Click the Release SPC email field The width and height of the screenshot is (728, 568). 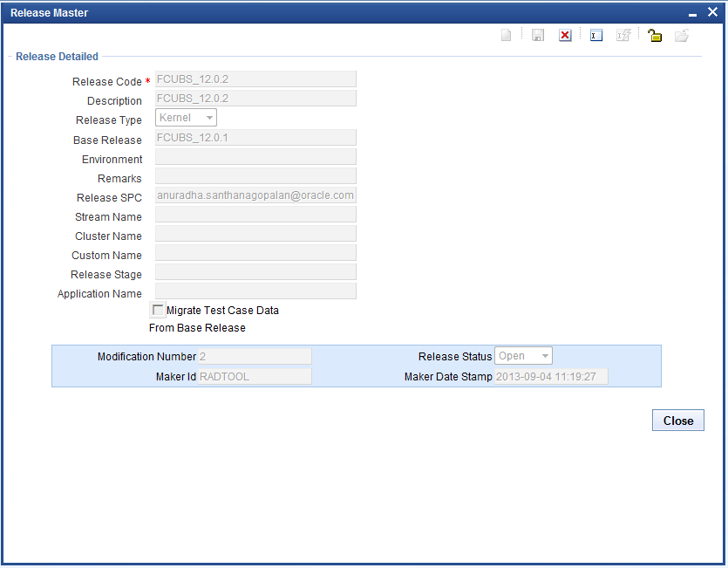click(x=255, y=195)
